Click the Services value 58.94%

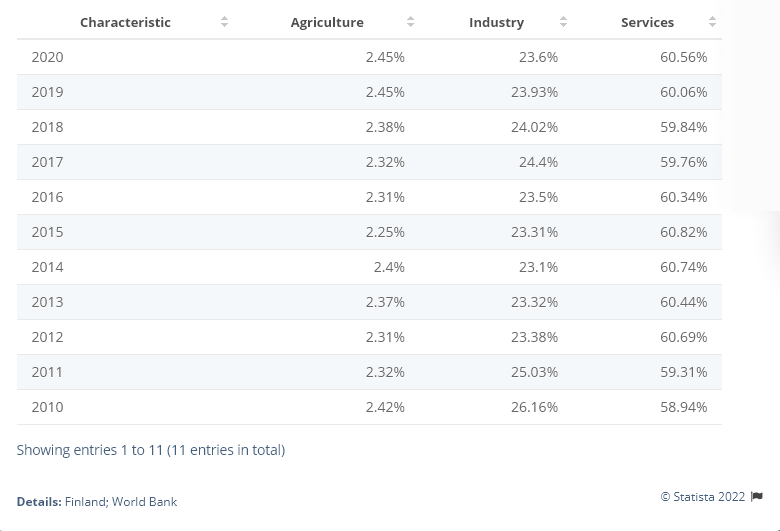click(x=683, y=407)
